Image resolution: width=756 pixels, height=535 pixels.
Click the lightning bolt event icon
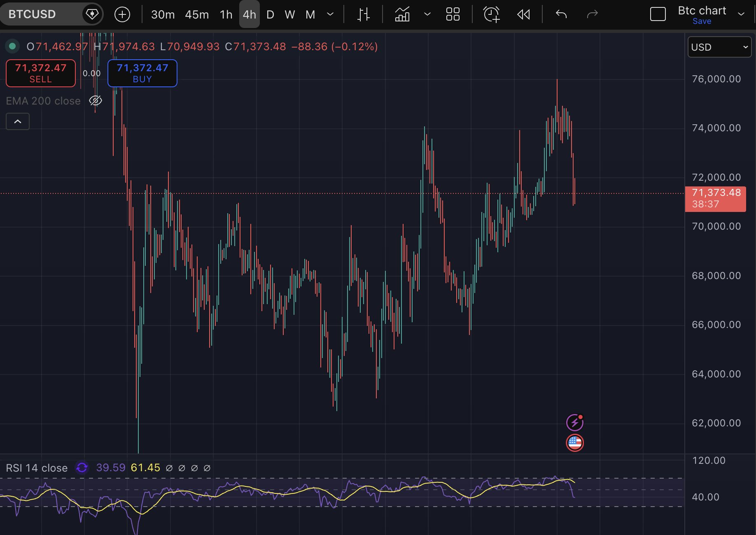[575, 422]
